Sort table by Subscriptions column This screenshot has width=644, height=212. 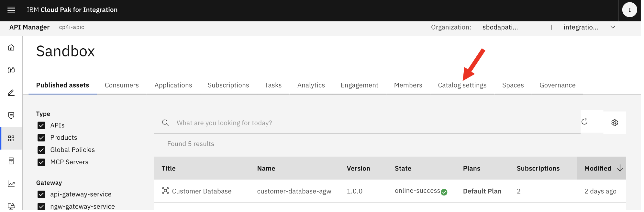[538, 168]
